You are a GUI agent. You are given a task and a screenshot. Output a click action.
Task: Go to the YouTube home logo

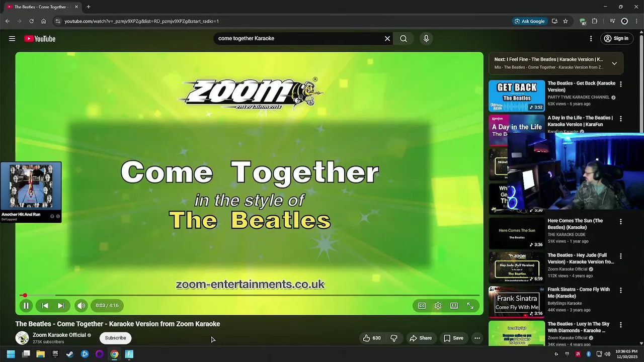point(40,39)
